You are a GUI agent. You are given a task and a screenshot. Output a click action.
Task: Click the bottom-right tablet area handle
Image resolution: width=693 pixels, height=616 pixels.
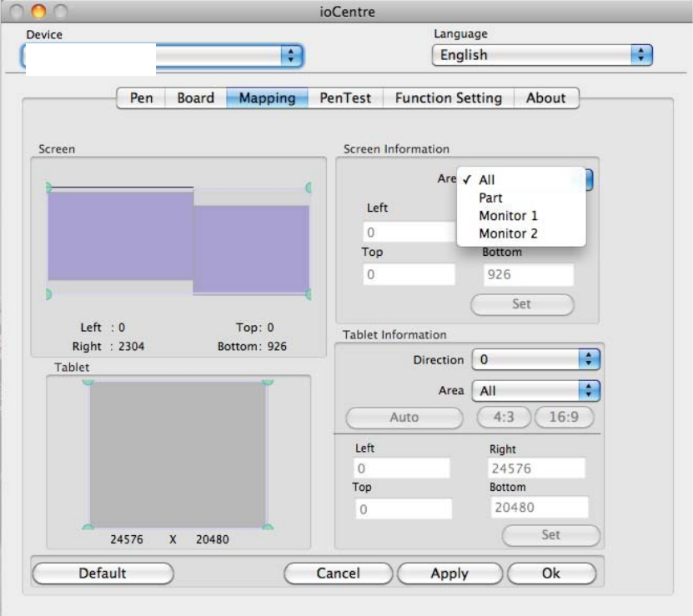(x=268, y=527)
